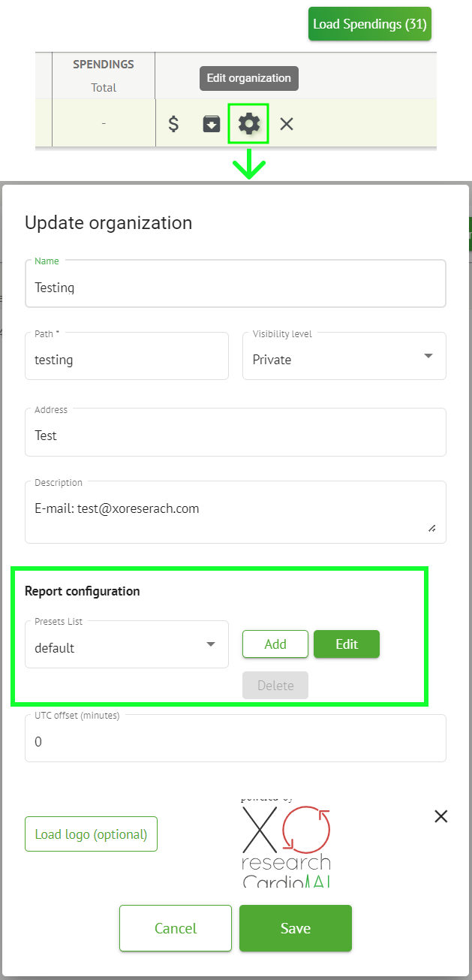This screenshot has width=472, height=980.
Task: Select the Address text field
Action: click(x=236, y=436)
